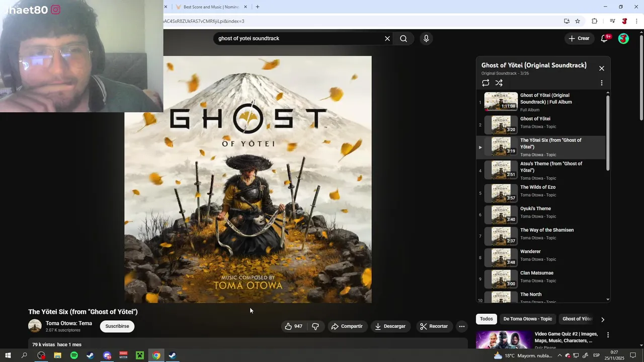Viewport: 644px width, 362px height.
Task: Click the Crear button
Action: click(579, 39)
